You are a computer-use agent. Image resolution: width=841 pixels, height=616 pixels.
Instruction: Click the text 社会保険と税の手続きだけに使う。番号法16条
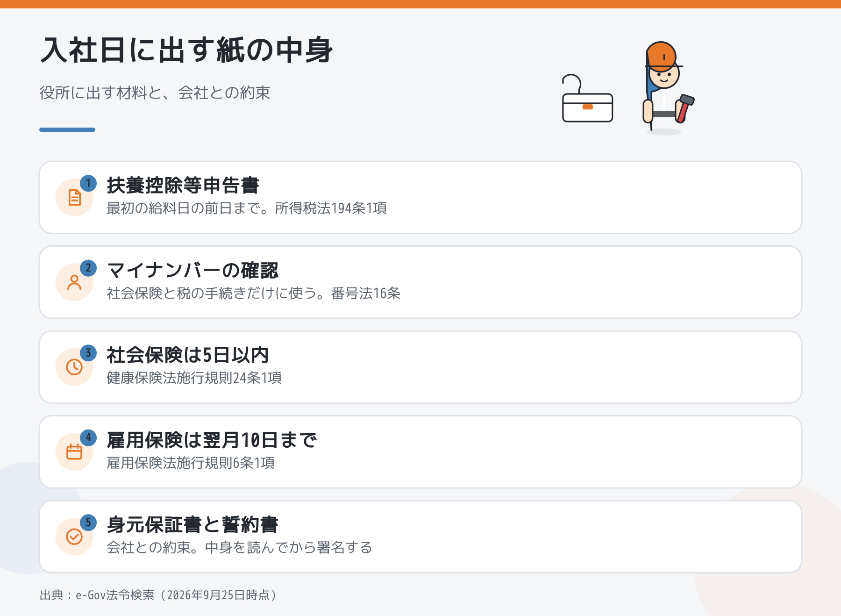254,294
